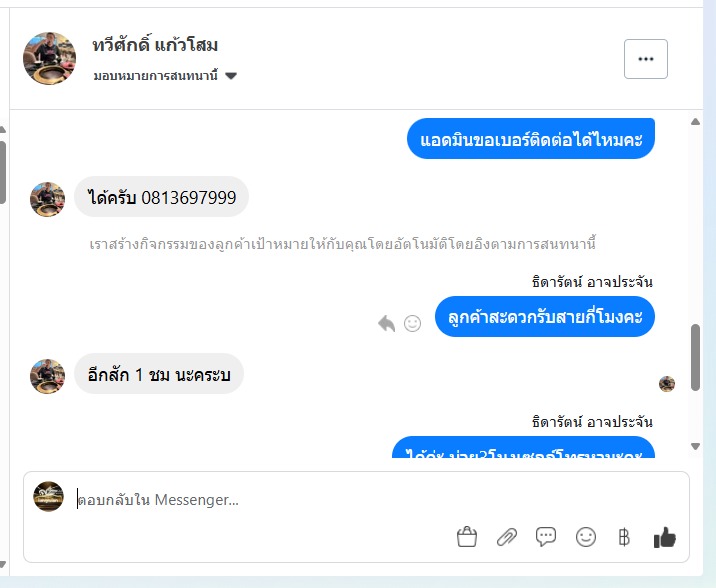Send a thumbs-up like
The height and width of the screenshot is (588, 716).
coord(665,538)
